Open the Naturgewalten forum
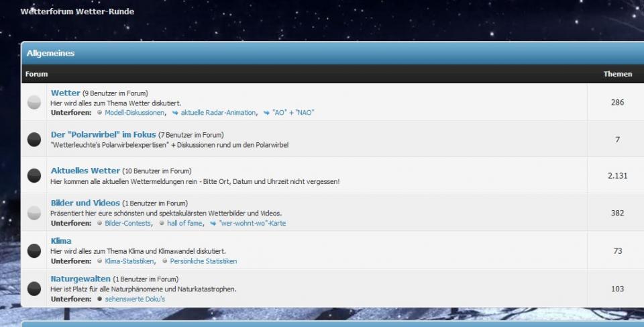Screen dimensions: 644x327 coord(80,279)
